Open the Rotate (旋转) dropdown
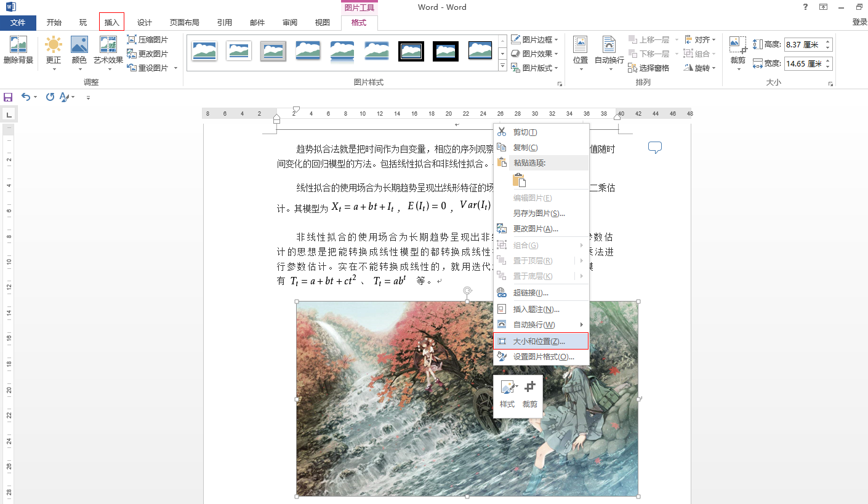 (700, 68)
